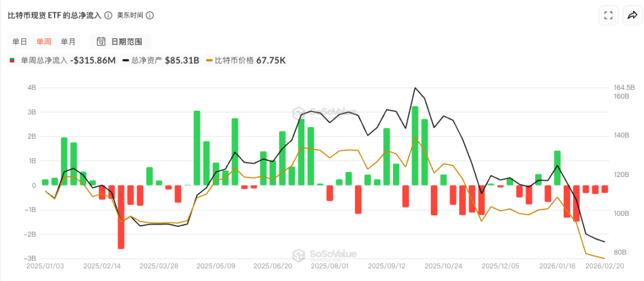This screenshot has width=644, height=281.
Task: Click the 美东时间 timezone label
Action: coord(130,15)
